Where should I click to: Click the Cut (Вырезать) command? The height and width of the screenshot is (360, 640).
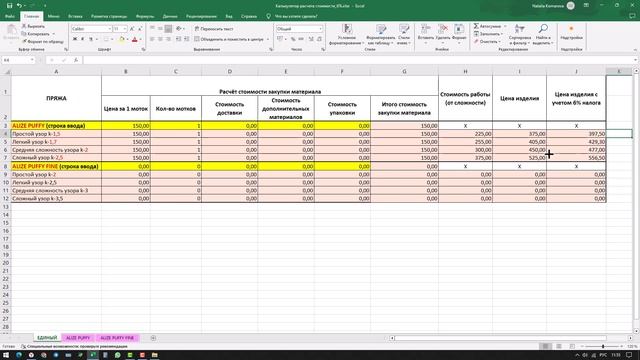pos(33,26)
